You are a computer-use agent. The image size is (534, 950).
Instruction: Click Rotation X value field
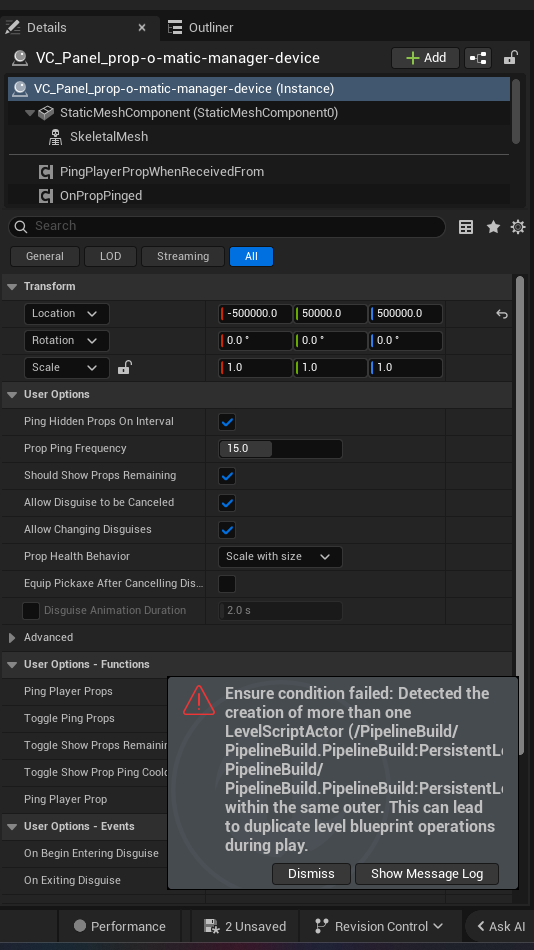pyautogui.click(x=255, y=340)
